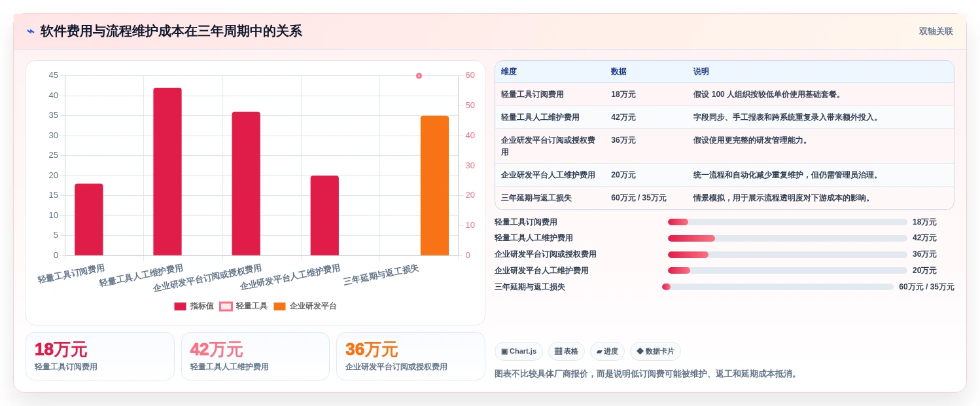Click the orange 三年延期与返工损失 bar

pos(434,185)
